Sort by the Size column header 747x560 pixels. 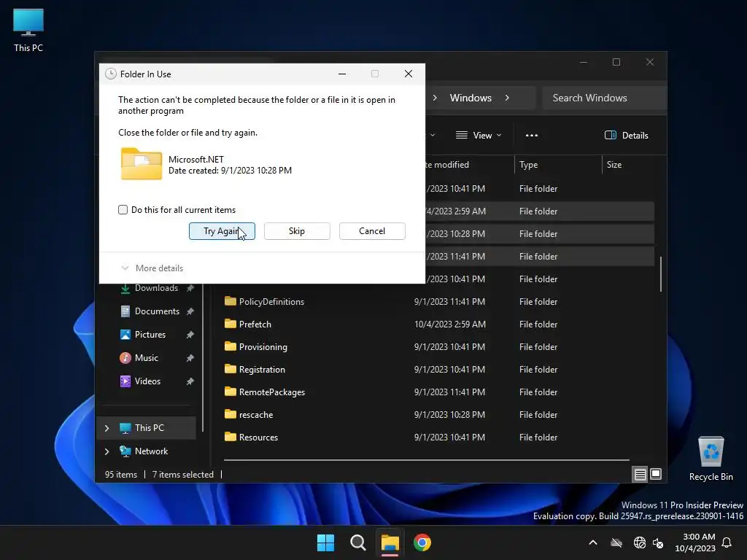point(614,165)
